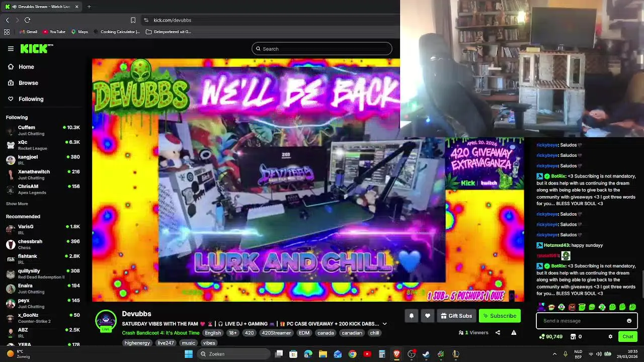The image size is (644, 362).
Task: Open ABZ IRL channel
Action: point(43,333)
